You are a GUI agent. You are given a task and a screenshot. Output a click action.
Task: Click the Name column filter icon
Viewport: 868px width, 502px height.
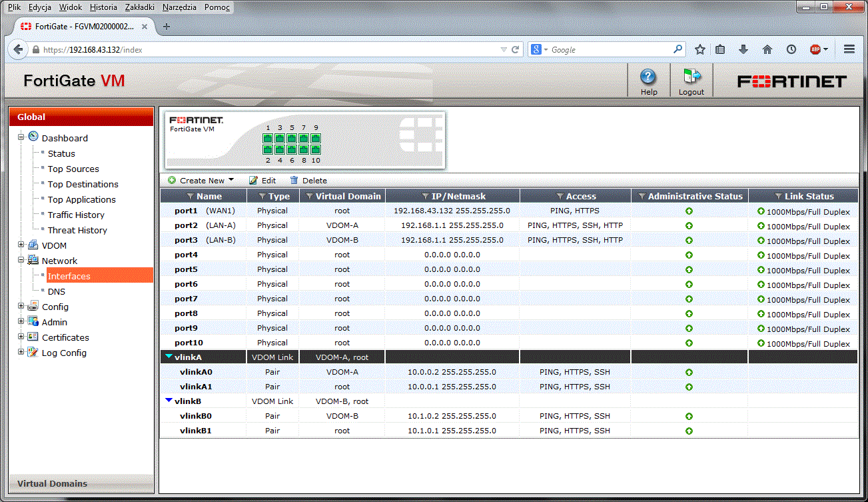(x=191, y=197)
